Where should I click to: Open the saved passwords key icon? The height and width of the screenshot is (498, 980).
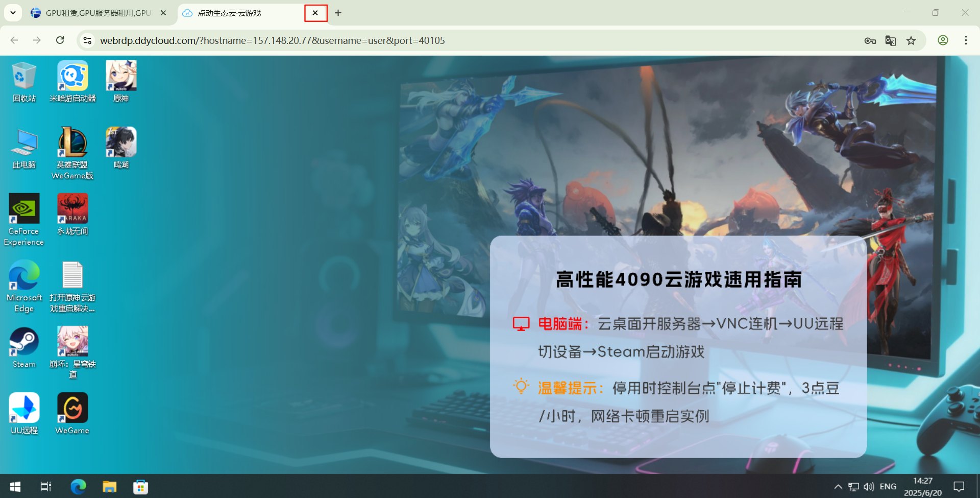[870, 40]
